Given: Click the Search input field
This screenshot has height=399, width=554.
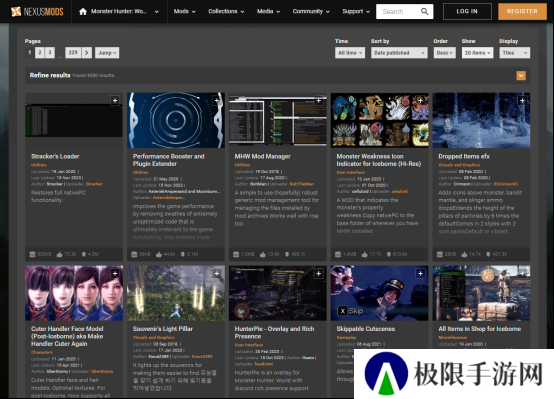Looking at the screenshot, I should click(399, 11).
